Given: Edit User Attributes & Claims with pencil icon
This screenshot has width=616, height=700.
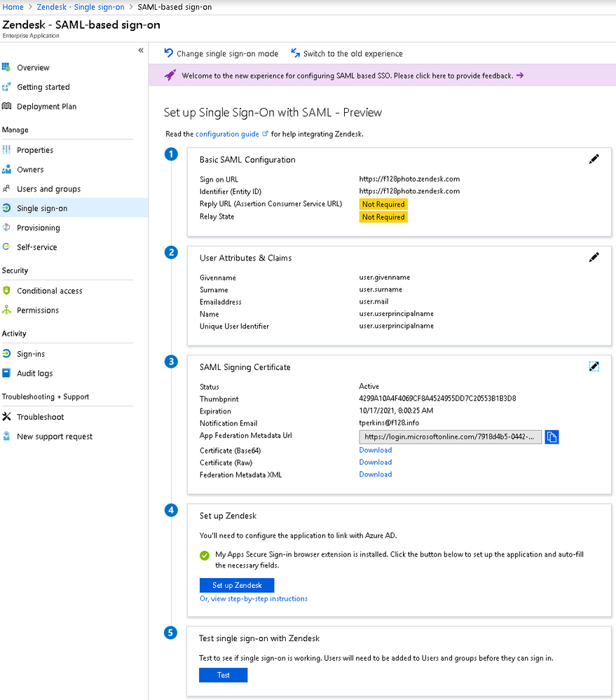Looking at the screenshot, I should (594, 257).
